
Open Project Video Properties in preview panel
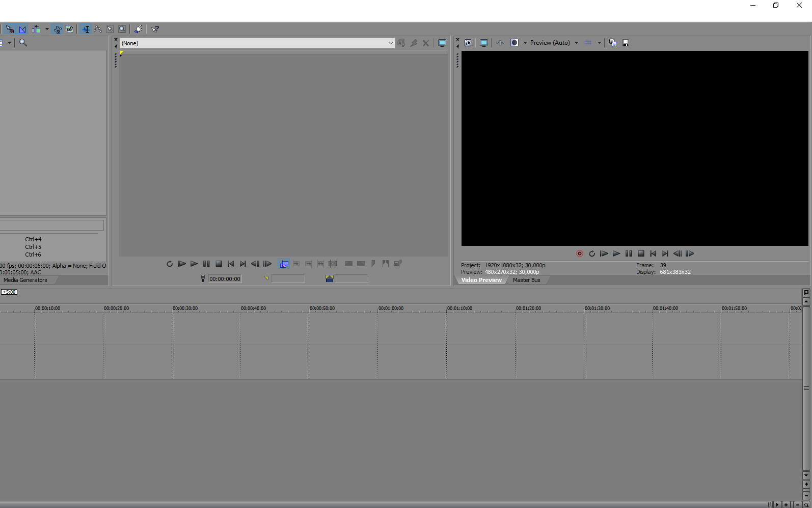tap(468, 43)
